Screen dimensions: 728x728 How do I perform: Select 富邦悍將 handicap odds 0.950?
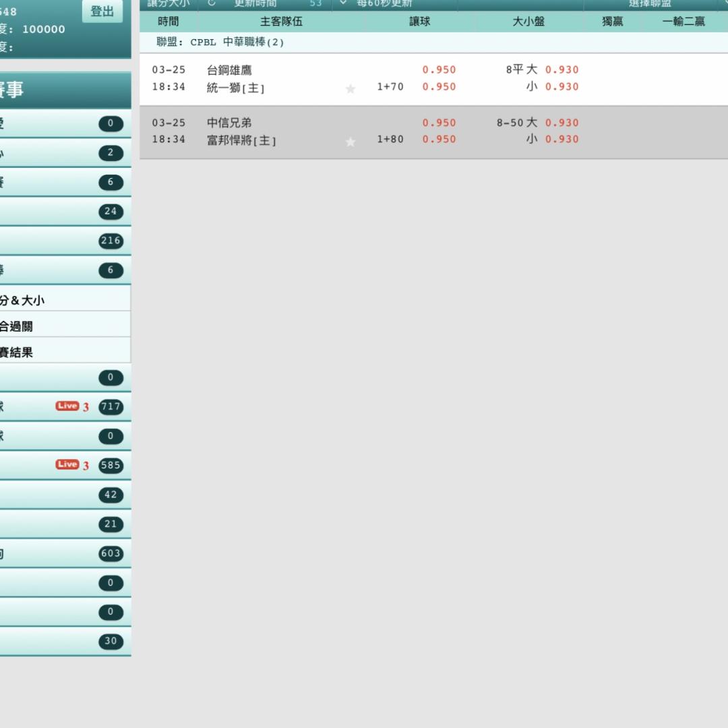pos(439,140)
